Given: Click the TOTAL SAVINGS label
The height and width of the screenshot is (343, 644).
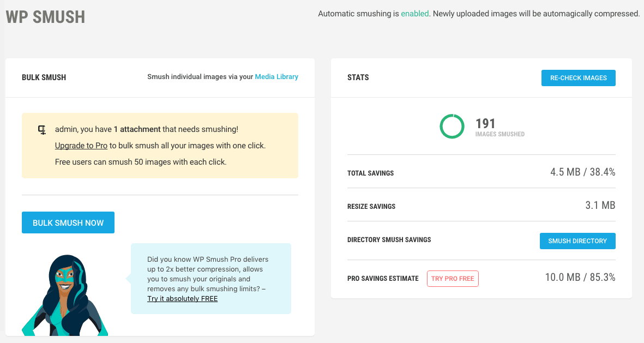Looking at the screenshot, I should coord(370,173).
